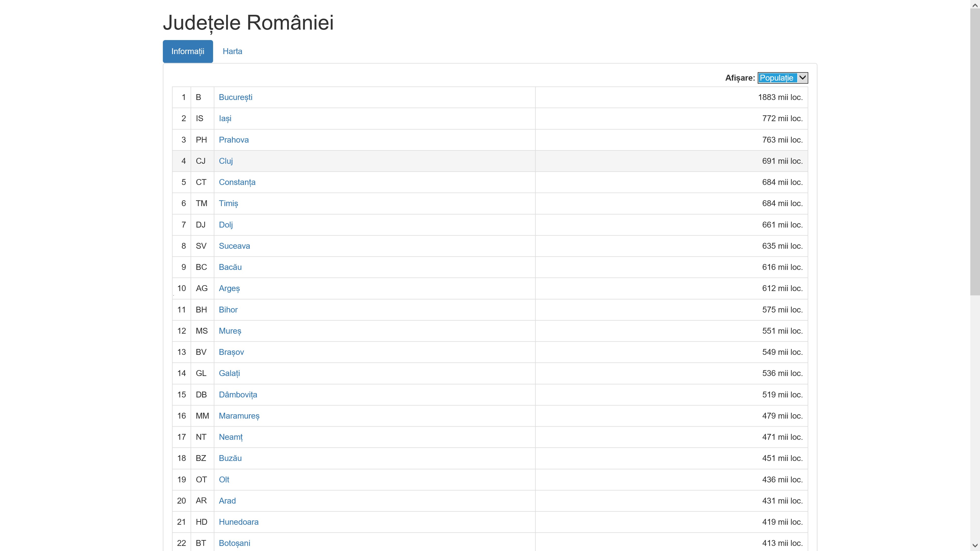The width and height of the screenshot is (980, 551).
Task: Open the Prahova county link
Action: tap(234, 140)
